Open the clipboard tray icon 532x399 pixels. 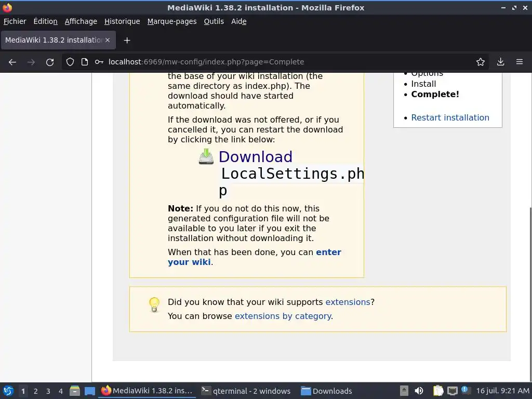[x=438, y=391]
